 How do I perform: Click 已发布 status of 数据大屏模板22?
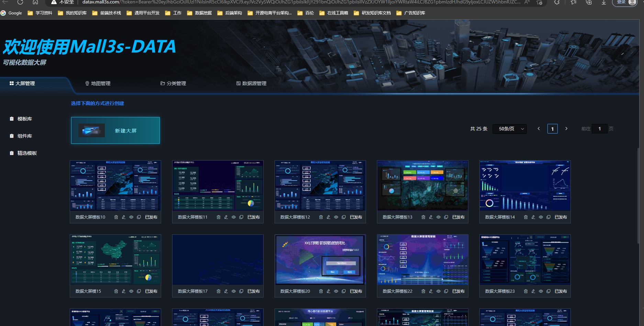(458, 291)
